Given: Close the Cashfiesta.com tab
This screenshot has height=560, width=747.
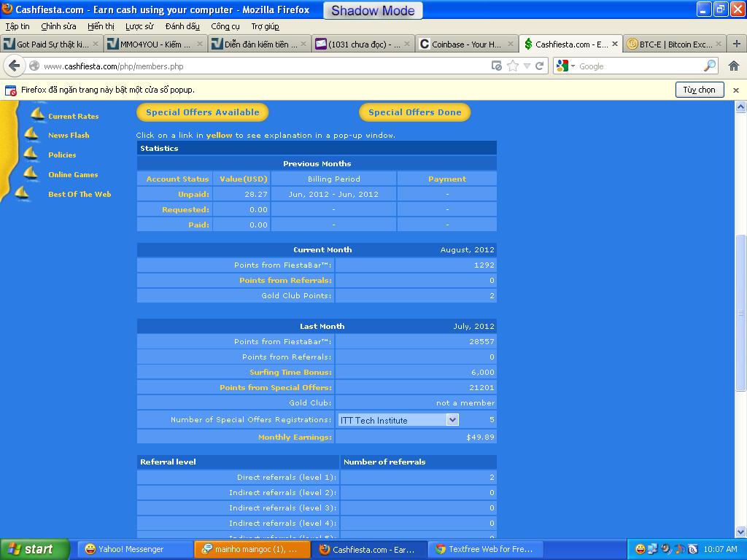Looking at the screenshot, I should click(x=614, y=44).
